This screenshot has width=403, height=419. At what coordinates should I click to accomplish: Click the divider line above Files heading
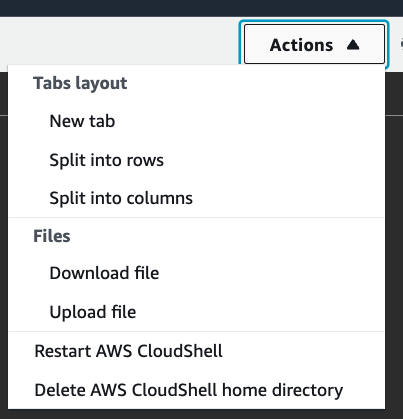pyautogui.click(x=196, y=218)
